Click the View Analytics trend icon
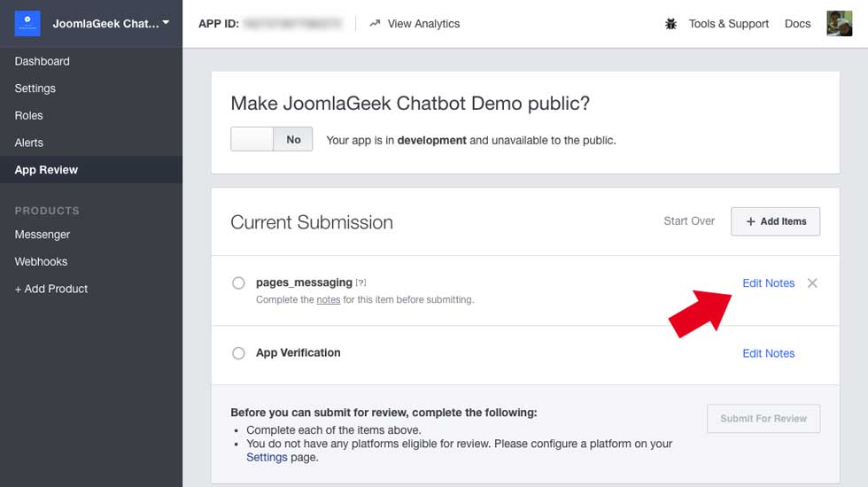Screen dimensions: 868x487 tap(375, 23)
